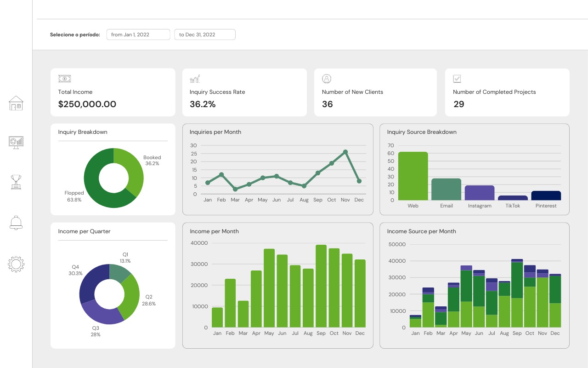The image size is (588, 368).
Task: Open the analytics monitor icon in sidebar
Action: [16, 142]
